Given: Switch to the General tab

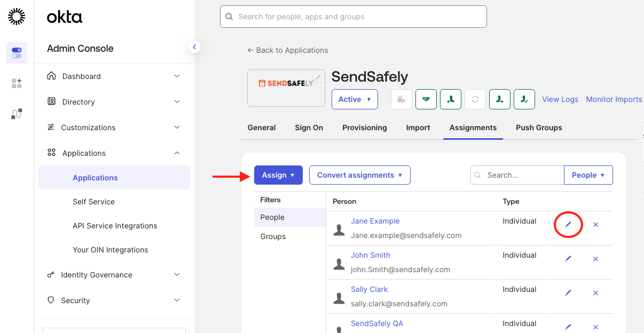Looking at the screenshot, I should [262, 128].
